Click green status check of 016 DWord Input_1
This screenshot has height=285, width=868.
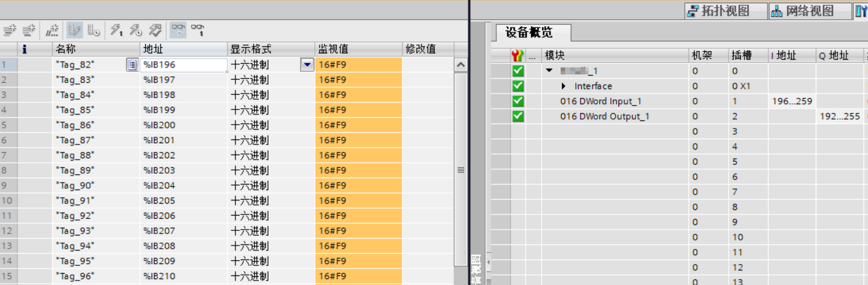[x=518, y=101]
